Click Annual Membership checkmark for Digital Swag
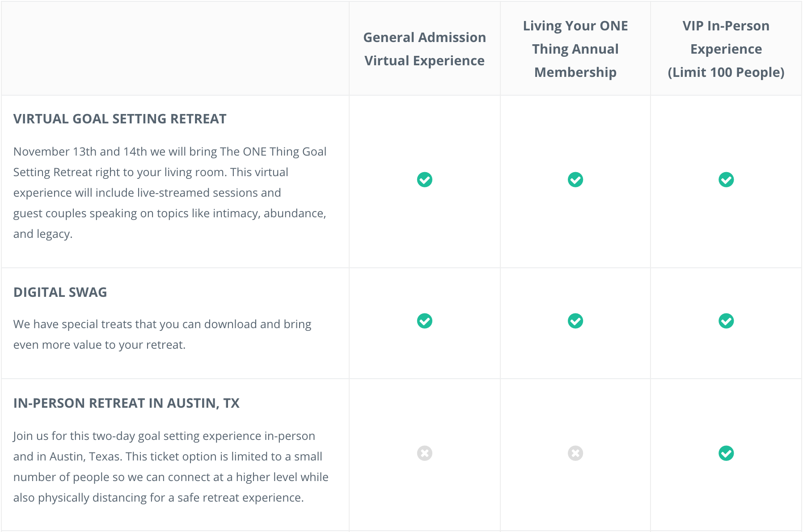Image resolution: width=803 pixels, height=532 pixels. tap(575, 321)
